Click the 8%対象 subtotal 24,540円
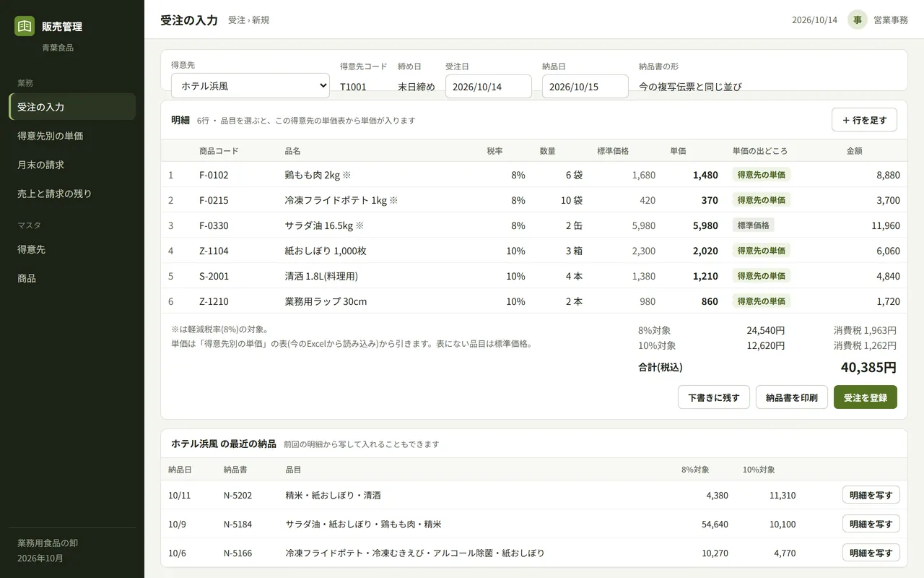 pos(766,330)
